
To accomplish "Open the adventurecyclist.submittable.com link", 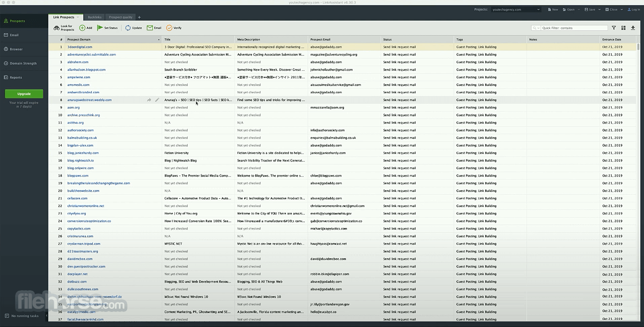I will tap(92, 54).
